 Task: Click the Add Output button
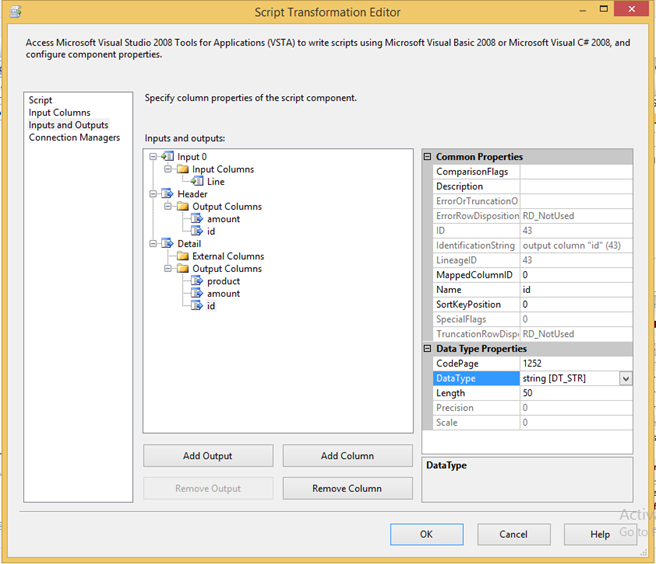click(208, 456)
